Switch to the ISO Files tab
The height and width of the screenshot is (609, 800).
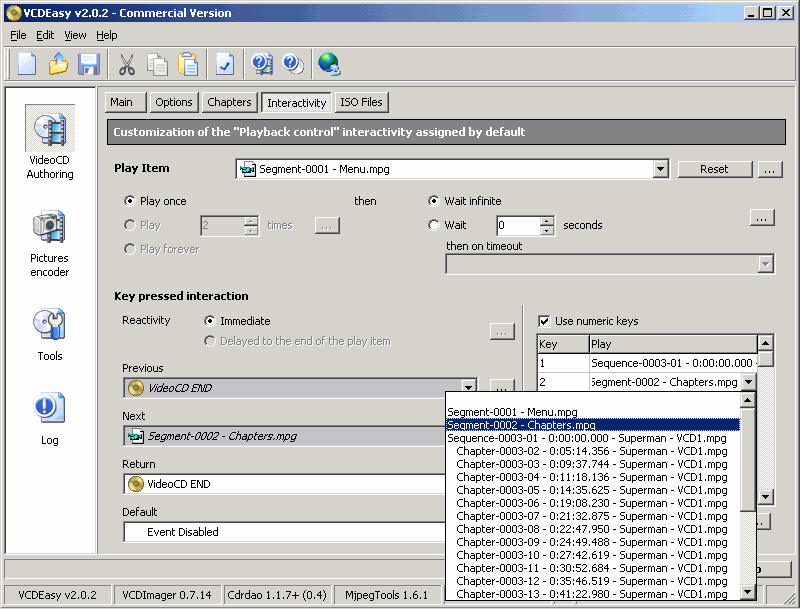click(360, 102)
